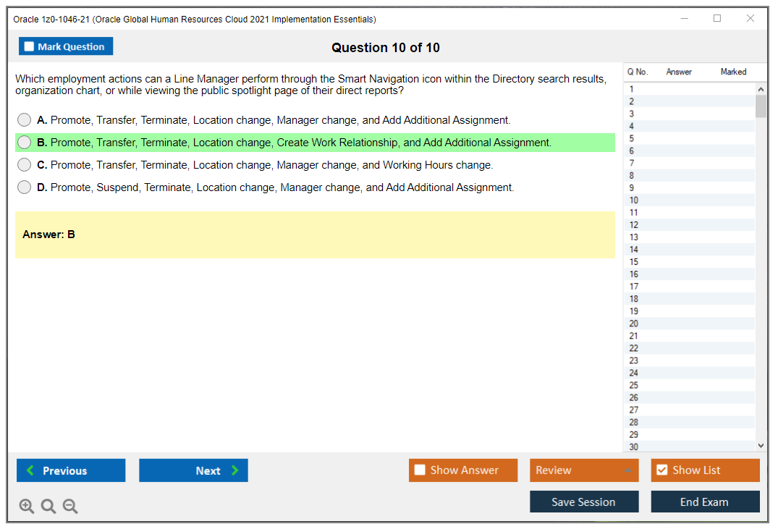Minimize the exam window
The width and height of the screenshot is (778, 532).
pos(684,19)
